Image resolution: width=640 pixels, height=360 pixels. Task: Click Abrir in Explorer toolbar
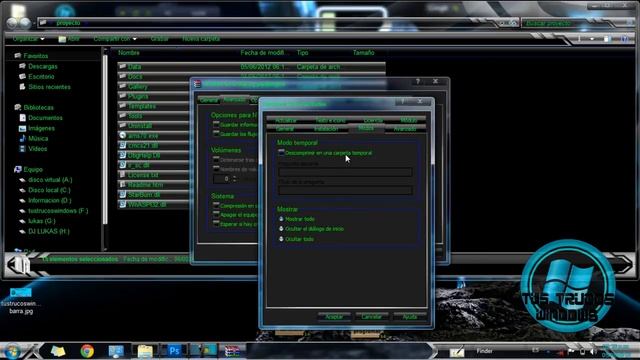(x=69, y=39)
